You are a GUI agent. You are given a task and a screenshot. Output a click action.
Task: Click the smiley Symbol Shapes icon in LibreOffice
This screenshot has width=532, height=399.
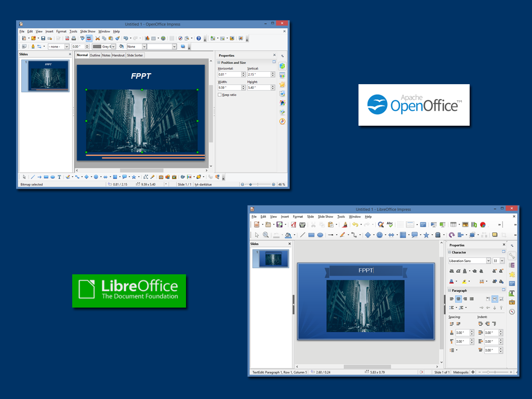(380, 235)
